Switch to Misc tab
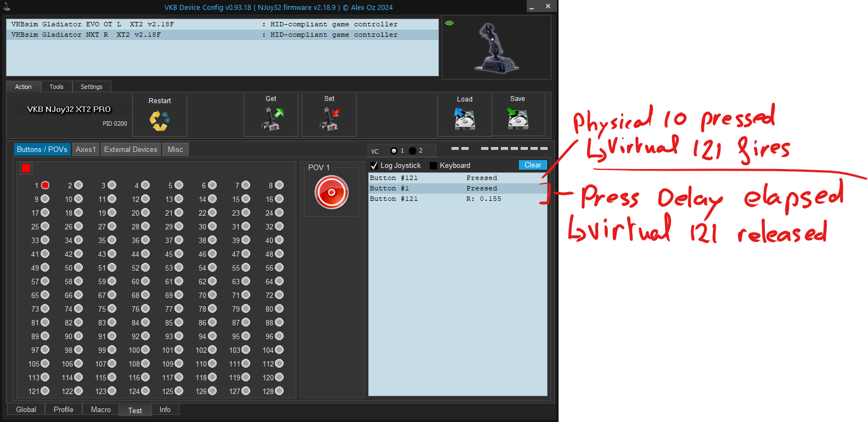Screen dimensions: 868x422 coord(176,149)
